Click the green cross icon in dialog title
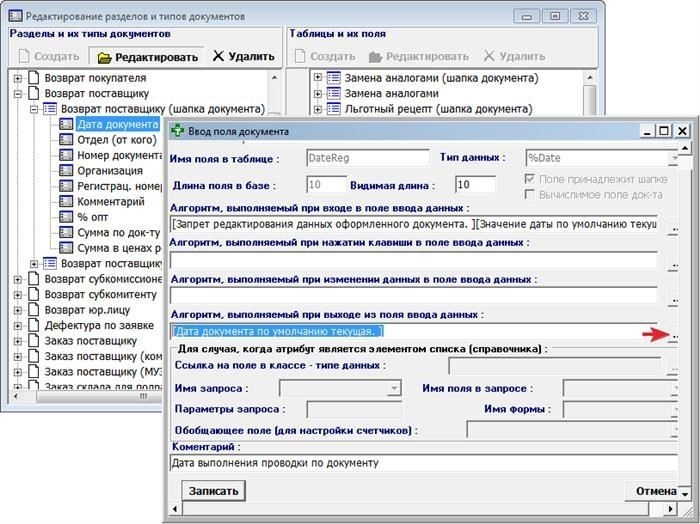Screen dimensions: 700x524 click(179, 131)
